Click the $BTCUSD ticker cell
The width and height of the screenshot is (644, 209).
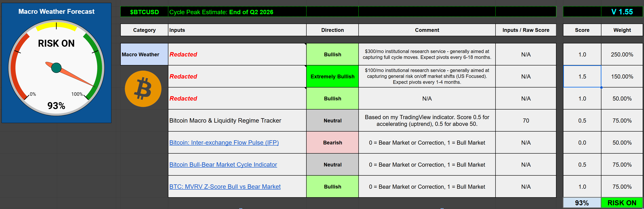(144, 12)
